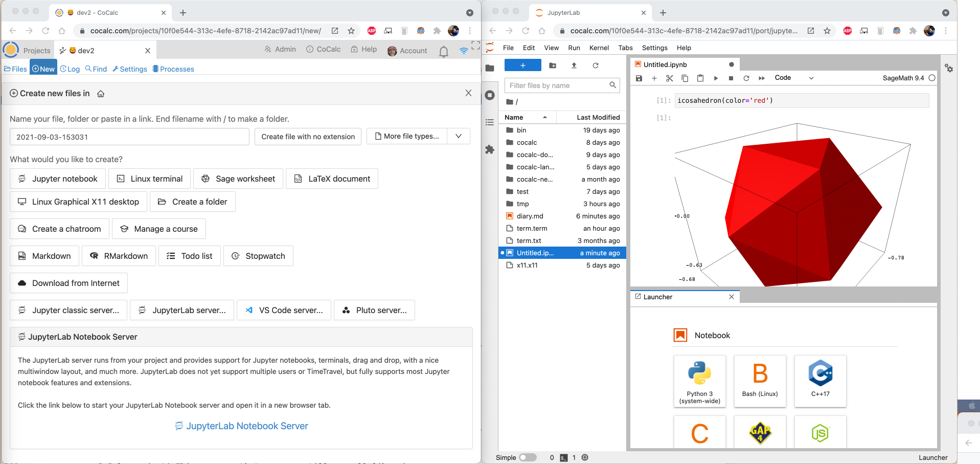980x464 pixels.
Task: Expand the More file types dropdown arrow
Action: (x=459, y=137)
